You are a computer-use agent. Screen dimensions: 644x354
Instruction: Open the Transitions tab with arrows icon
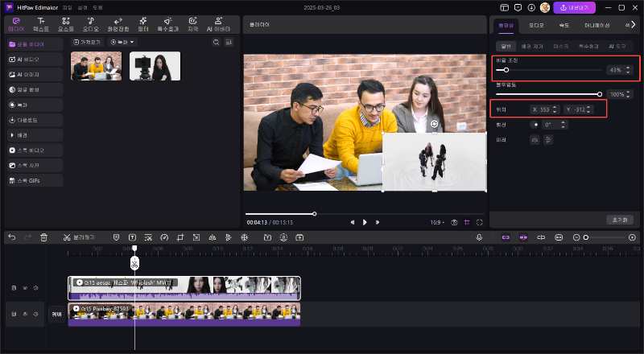[118, 24]
